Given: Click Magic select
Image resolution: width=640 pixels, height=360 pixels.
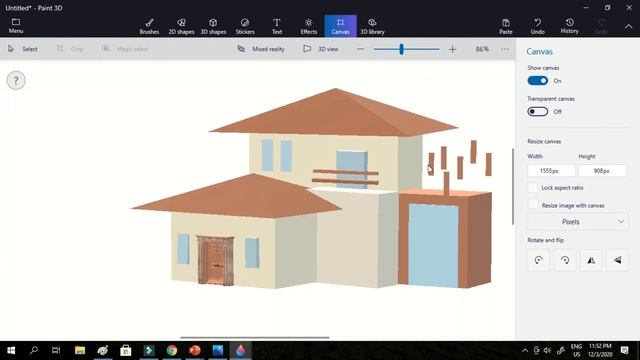Looking at the screenshot, I should pyautogui.click(x=124, y=49).
